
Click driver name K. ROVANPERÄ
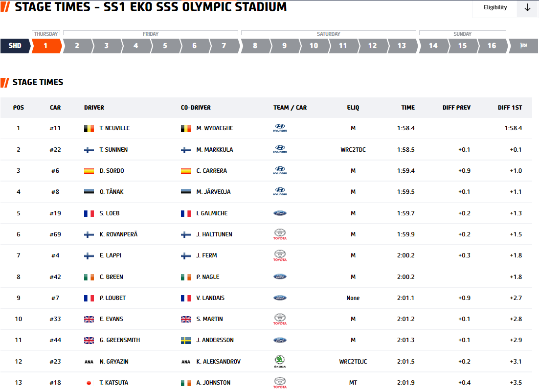(118, 234)
